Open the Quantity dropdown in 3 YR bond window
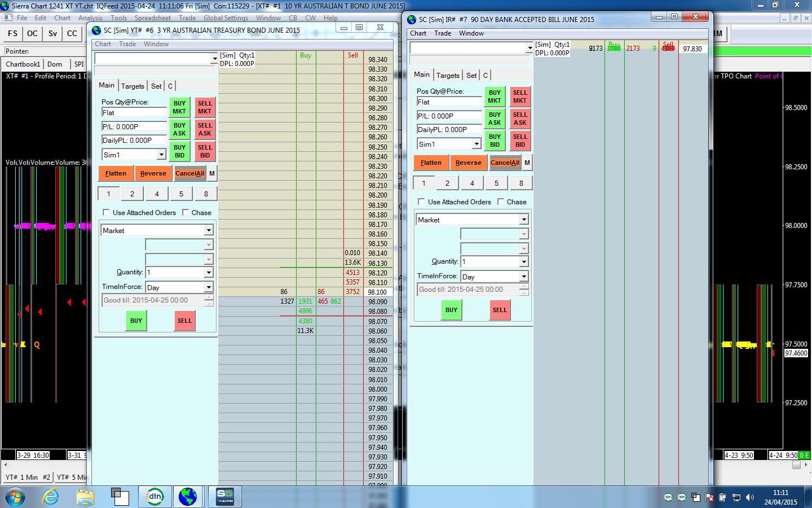 209,273
